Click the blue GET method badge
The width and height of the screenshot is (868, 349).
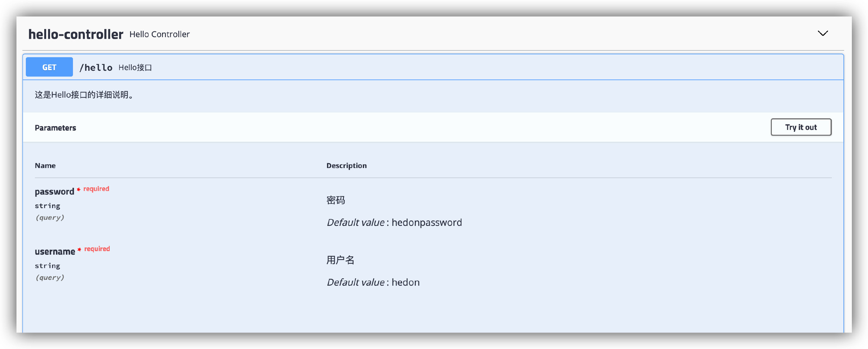(49, 67)
